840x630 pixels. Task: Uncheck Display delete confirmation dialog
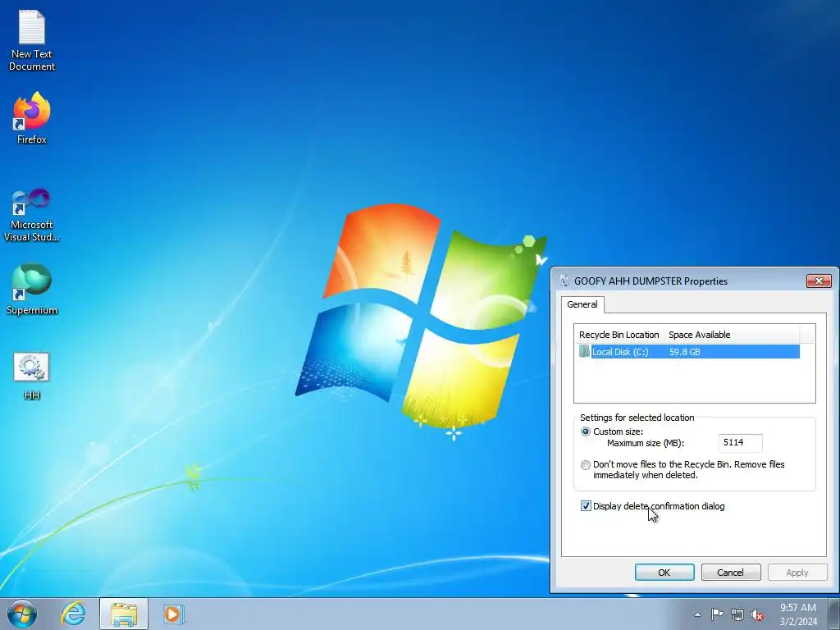coord(586,506)
